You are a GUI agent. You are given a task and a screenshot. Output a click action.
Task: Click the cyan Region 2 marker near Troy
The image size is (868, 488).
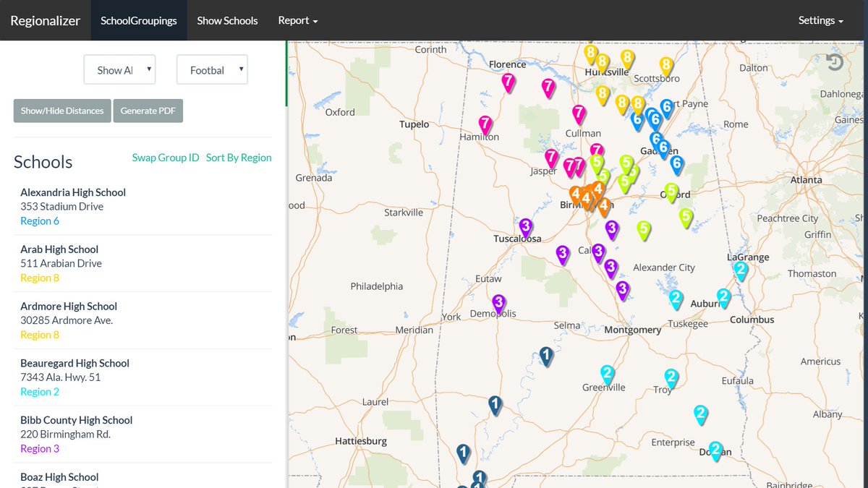(671, 377)
